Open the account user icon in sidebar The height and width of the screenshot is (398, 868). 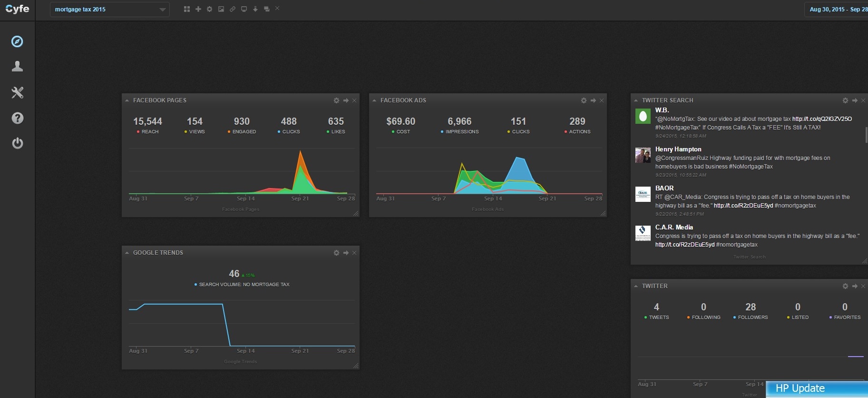pyautogui.click(x=17, y=66)
